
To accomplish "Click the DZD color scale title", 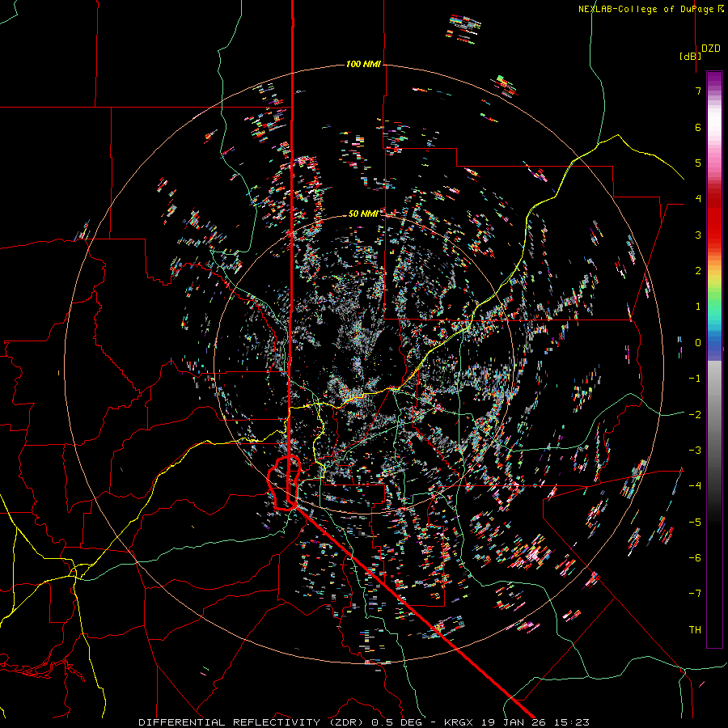I will click(711, 49).
